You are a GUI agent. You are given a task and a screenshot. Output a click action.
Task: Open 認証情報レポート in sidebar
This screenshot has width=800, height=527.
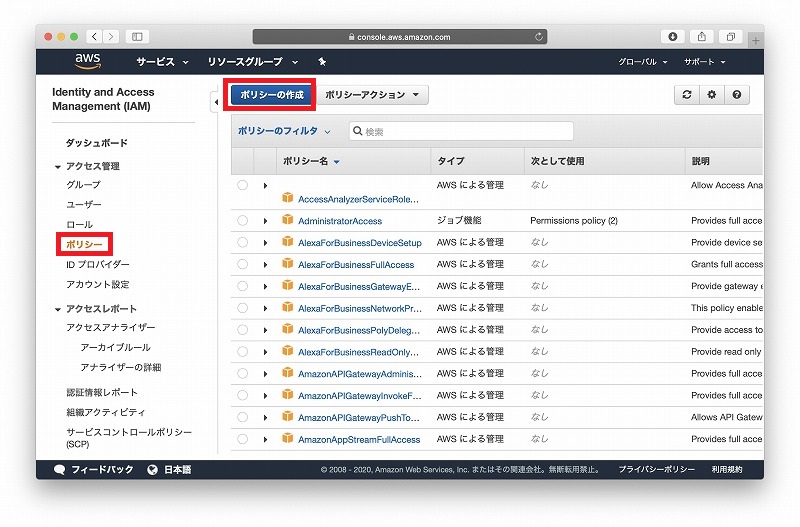click(102, 392)
